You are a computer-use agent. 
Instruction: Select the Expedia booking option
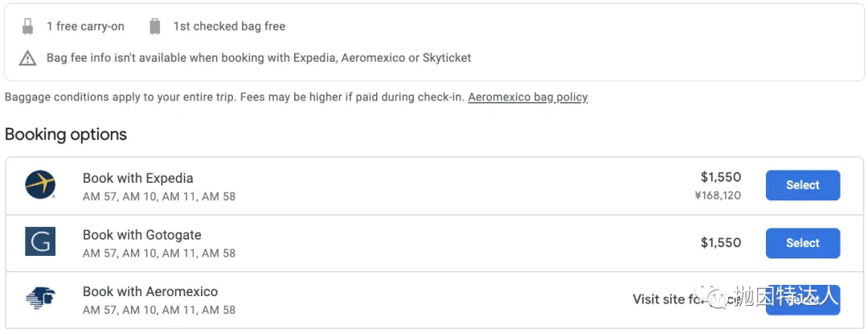803,185
